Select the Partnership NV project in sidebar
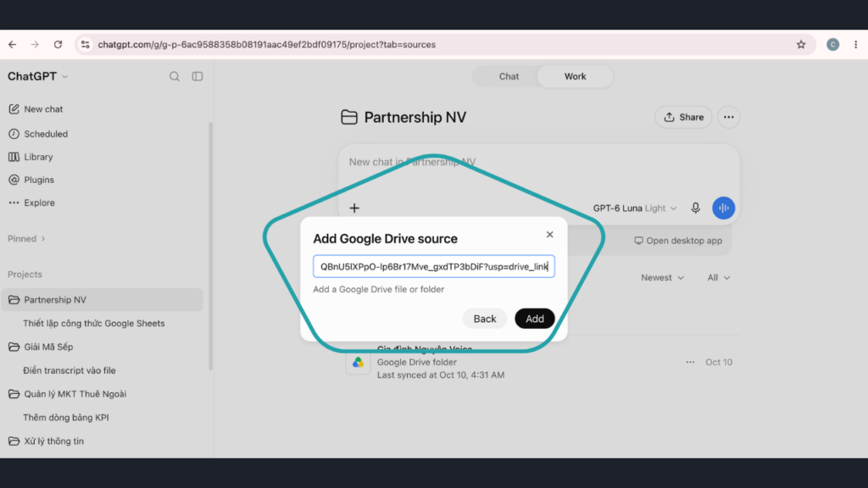 (103, 300)
